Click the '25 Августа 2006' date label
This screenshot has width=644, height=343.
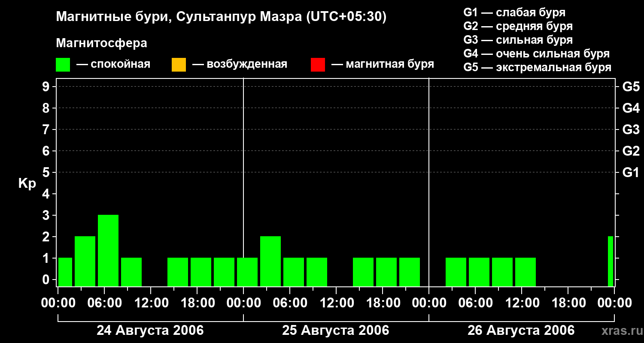point(336,331)
